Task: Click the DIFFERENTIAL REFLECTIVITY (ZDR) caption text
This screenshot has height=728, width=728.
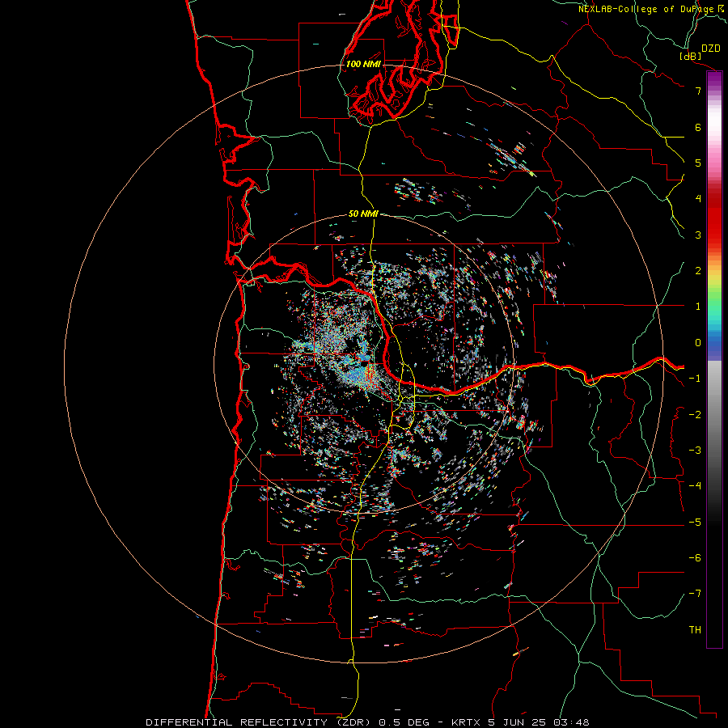Action: tap(258, 722)
